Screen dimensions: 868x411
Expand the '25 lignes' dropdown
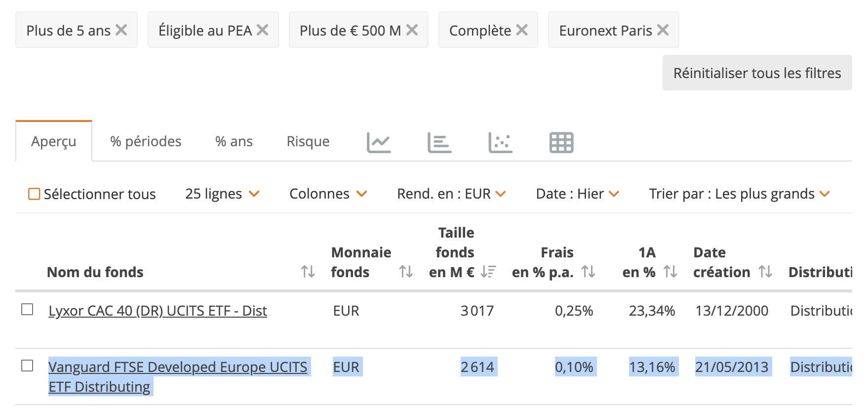(x=222, y=194)
